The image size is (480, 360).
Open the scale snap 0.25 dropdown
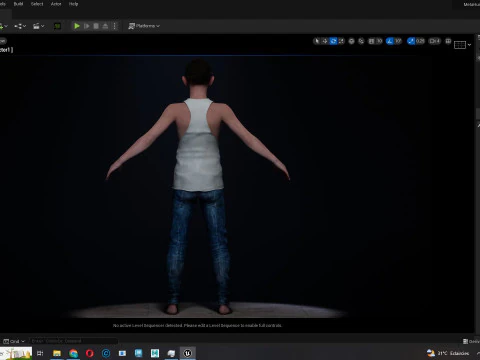420,41
